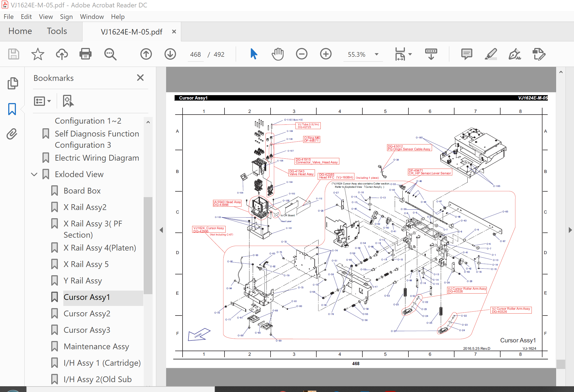Open the I/H Assy 2(Old Sub bookmark
574x392 pixels.
(x=98, y=379)
